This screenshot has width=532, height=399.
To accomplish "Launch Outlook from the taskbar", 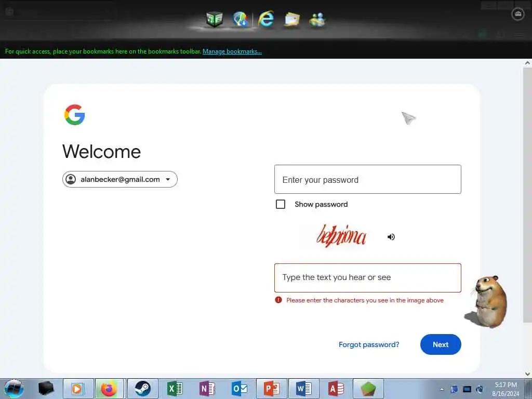I will click(240, 389).
